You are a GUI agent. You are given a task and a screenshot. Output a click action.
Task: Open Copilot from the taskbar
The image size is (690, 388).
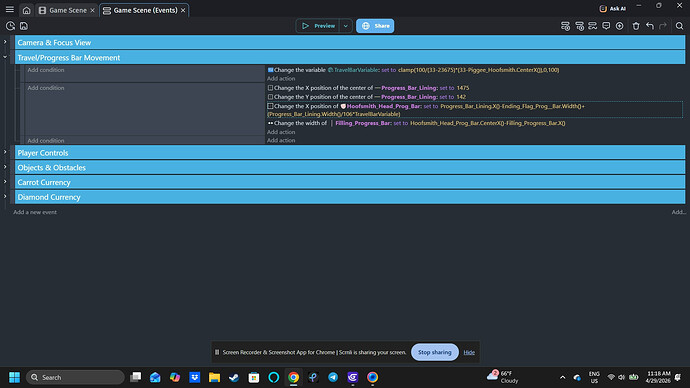(175, 377)
